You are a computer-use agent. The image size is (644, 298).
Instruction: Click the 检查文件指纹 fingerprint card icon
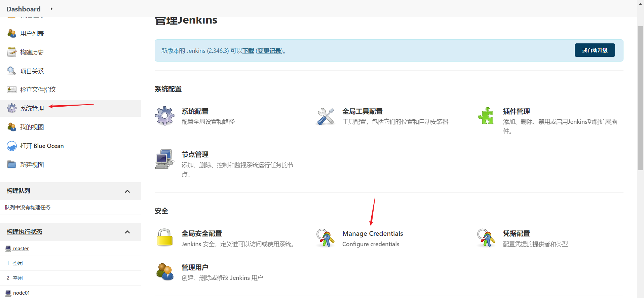[12, 89]
